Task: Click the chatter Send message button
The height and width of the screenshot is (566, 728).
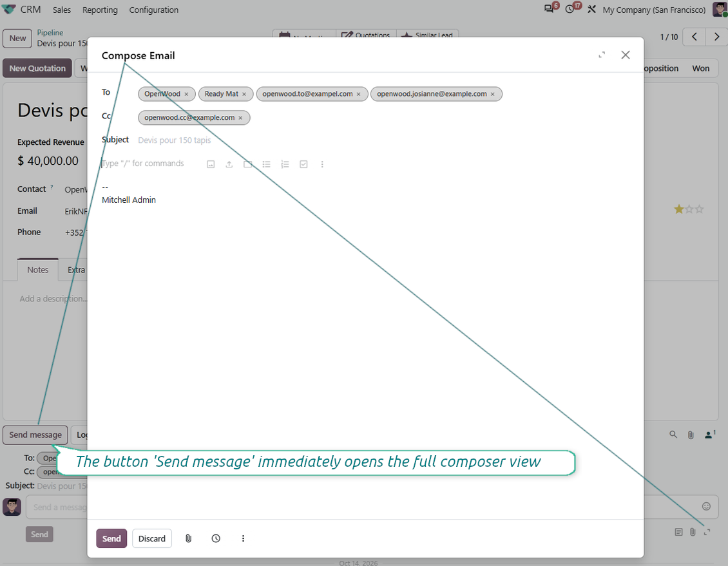Action: point(35,435)
